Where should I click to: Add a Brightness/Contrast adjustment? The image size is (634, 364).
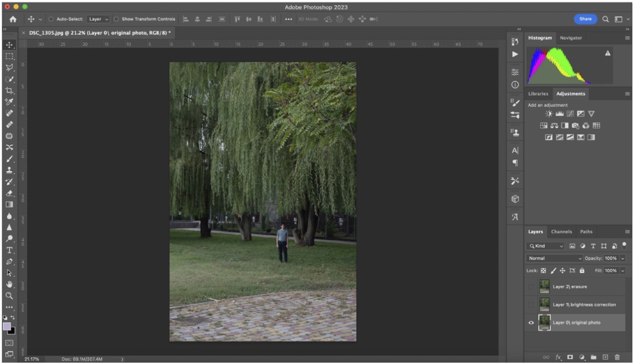point(549,114)
